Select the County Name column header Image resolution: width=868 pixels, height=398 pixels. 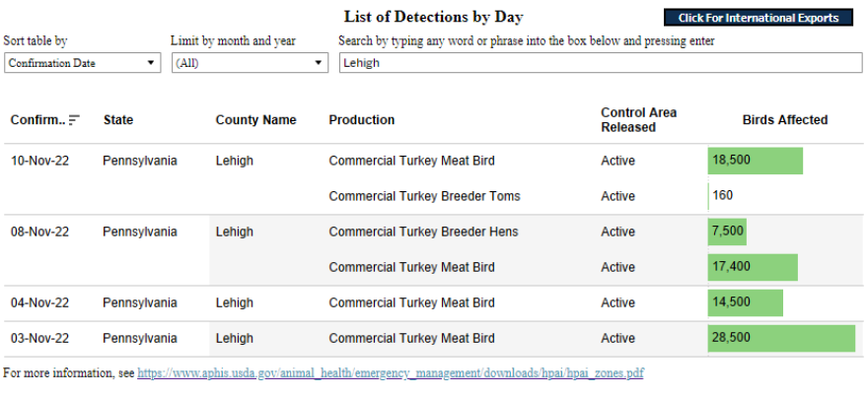point(255,120)
